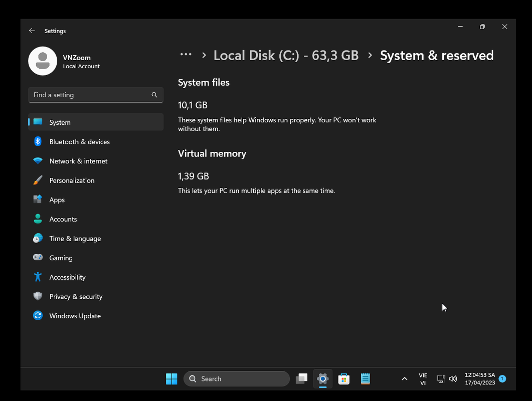This screenshot has height=401, width=532.
Task: Expand the breadcrumb ellipsis menu
Action: coord(186,54)
